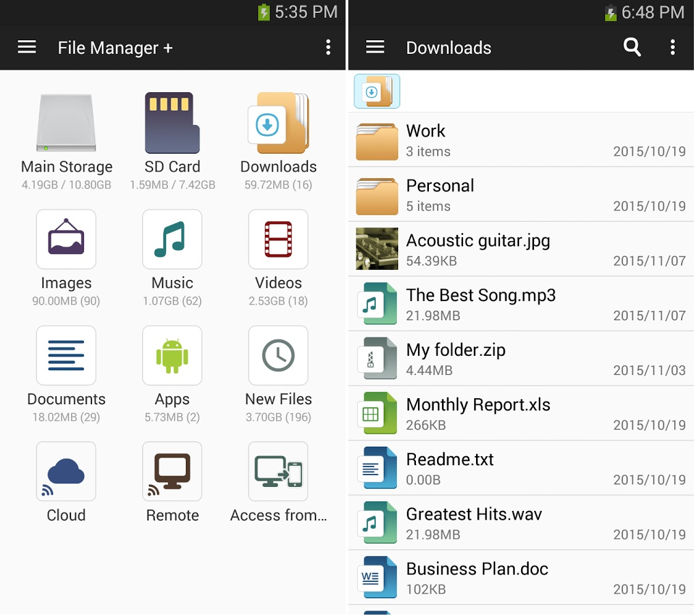Open the Images category icon
698x616 pixels.
tap(66, 240)
